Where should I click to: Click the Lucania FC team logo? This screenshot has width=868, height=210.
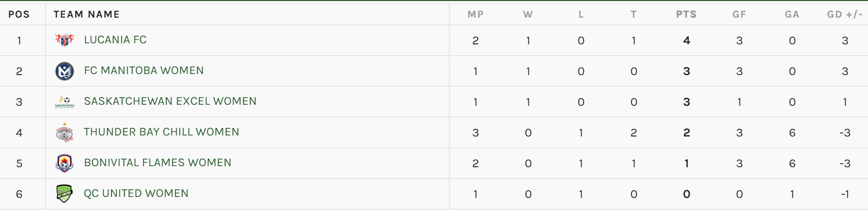click(64, 40)
